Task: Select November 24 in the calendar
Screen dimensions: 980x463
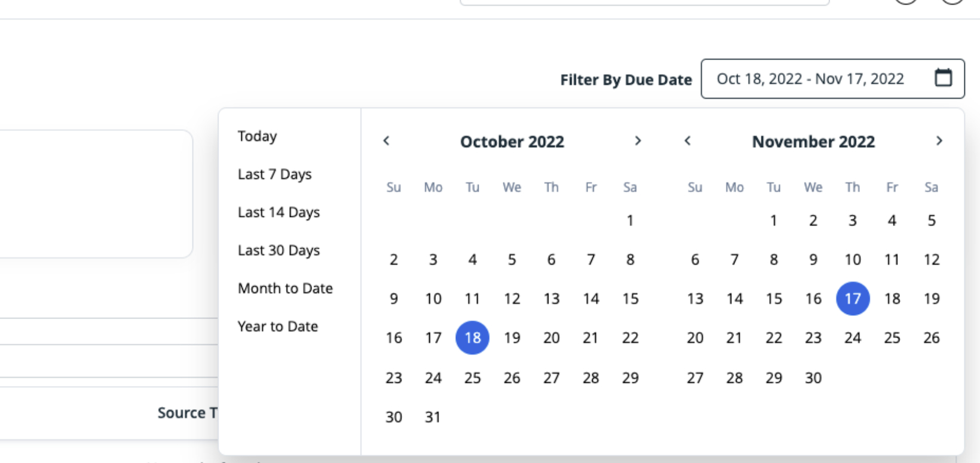Action: click(853, 338)
